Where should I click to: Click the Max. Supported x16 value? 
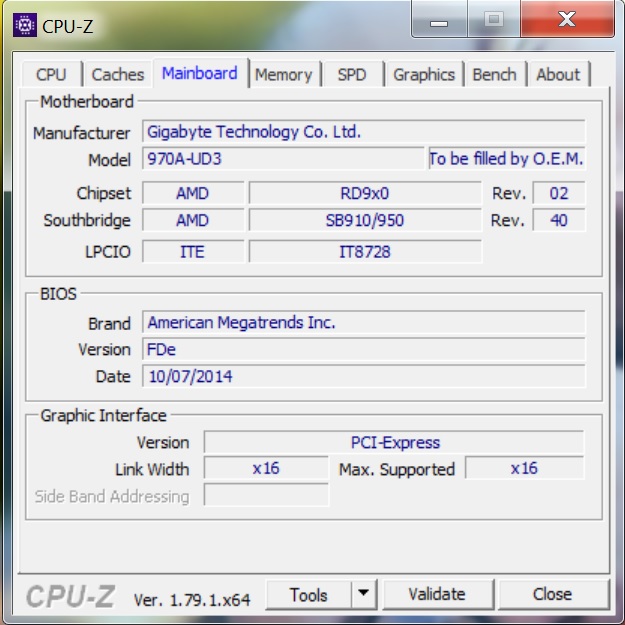[x=524, y=468]
